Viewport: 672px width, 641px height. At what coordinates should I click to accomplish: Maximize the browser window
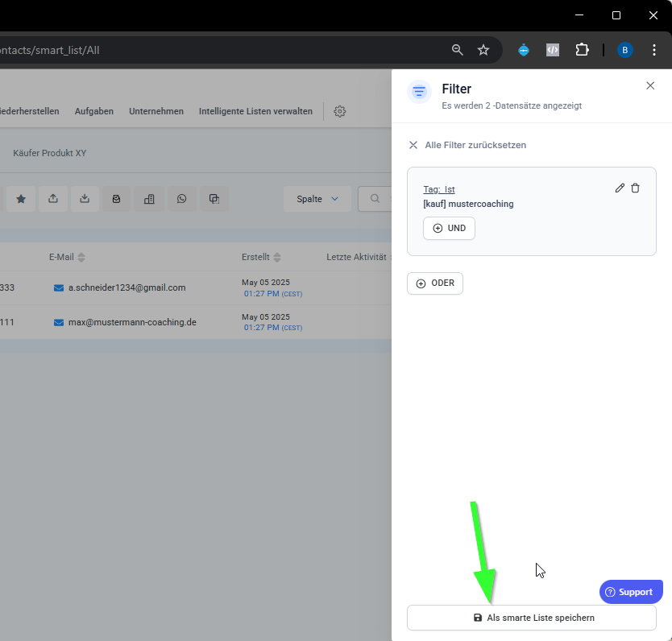click(616, 15)
